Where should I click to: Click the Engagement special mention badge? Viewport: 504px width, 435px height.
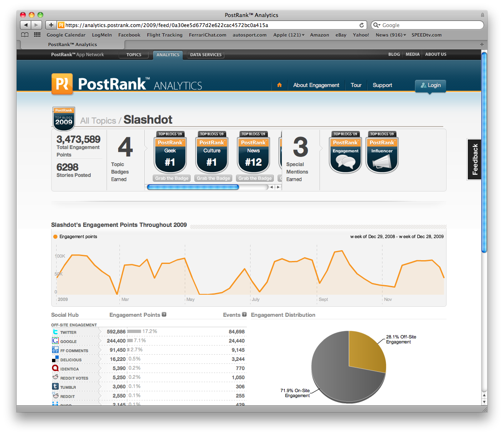(345, 152)
